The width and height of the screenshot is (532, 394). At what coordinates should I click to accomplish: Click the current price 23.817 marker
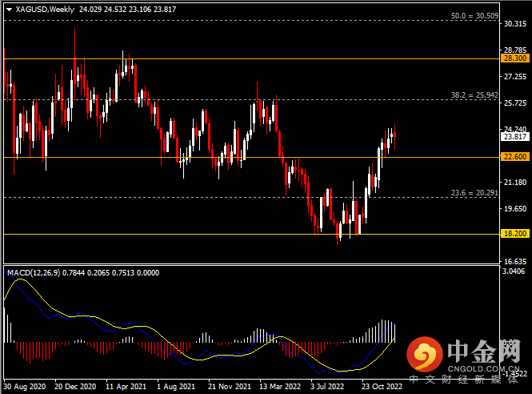click(x=512, y=136)
